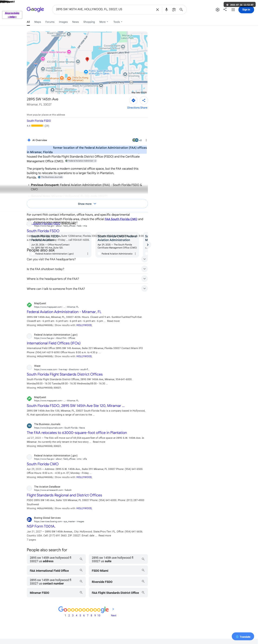This screenshot has width=261, height=644.
Task: Click the Next page link
Action: (114, 615)
